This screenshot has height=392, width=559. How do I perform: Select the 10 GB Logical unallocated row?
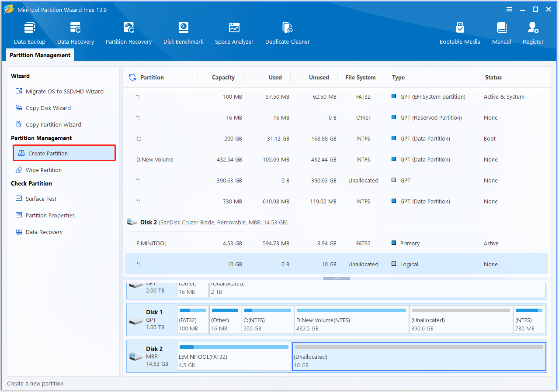(x=337, y=264)
